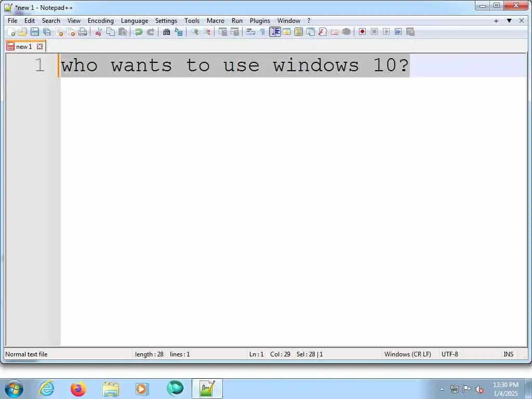Close the new 1 tab with its X
This screenshot has height=399, width=532.
pos(39,46)
